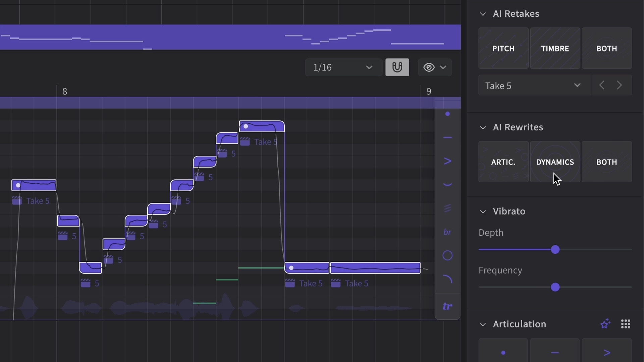Collapse the AI Retakes section
Viewport: 644px width, 362px height.
click(483, 14)
